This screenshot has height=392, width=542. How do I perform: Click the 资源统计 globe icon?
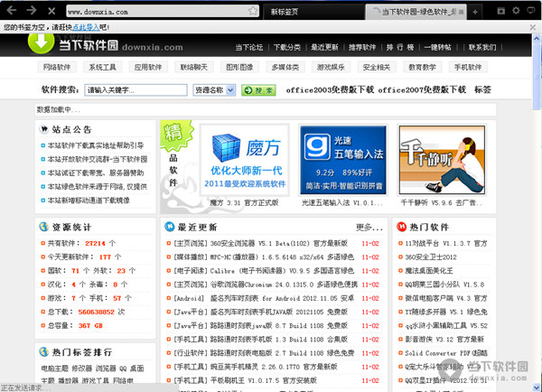[43, 227]
